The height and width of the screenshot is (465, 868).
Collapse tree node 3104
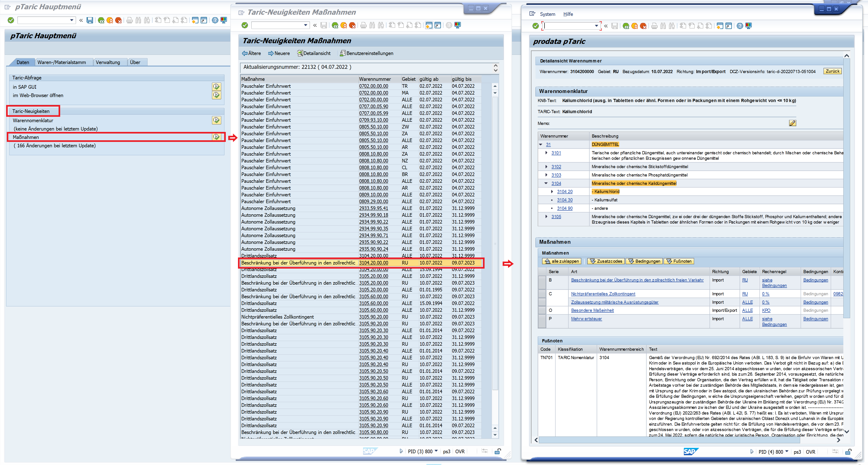tap(546, 183)
